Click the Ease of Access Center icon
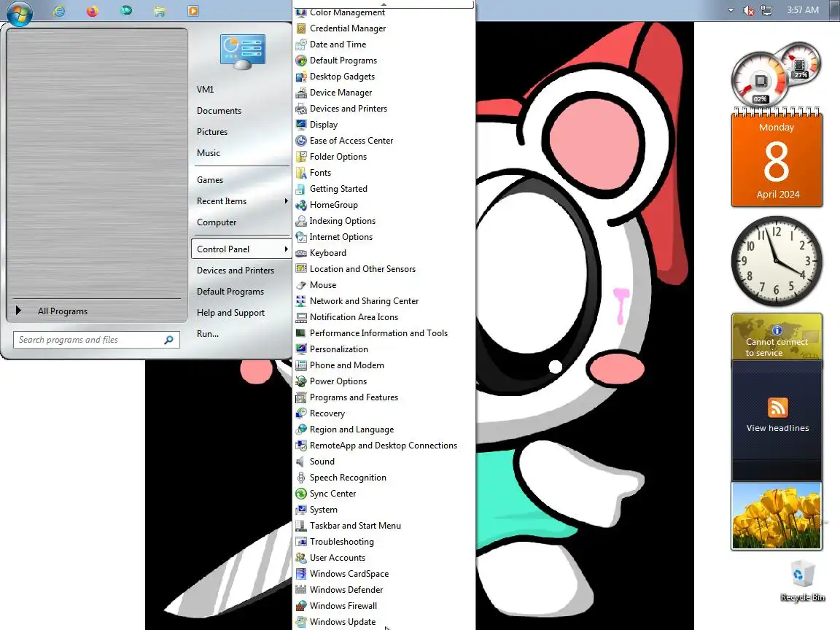 click(x=301, y=141)
